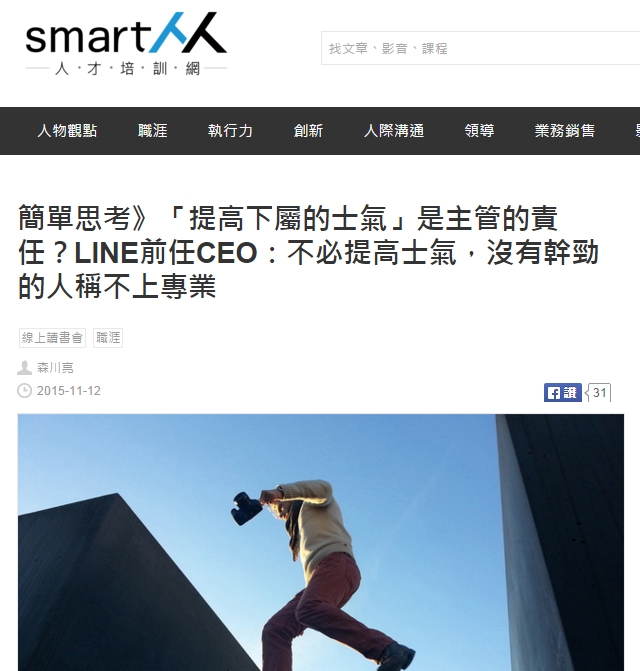Click the 人才培訓網 tagline under logo
This screenshot has width=640, height=671.
coord(127,68)
